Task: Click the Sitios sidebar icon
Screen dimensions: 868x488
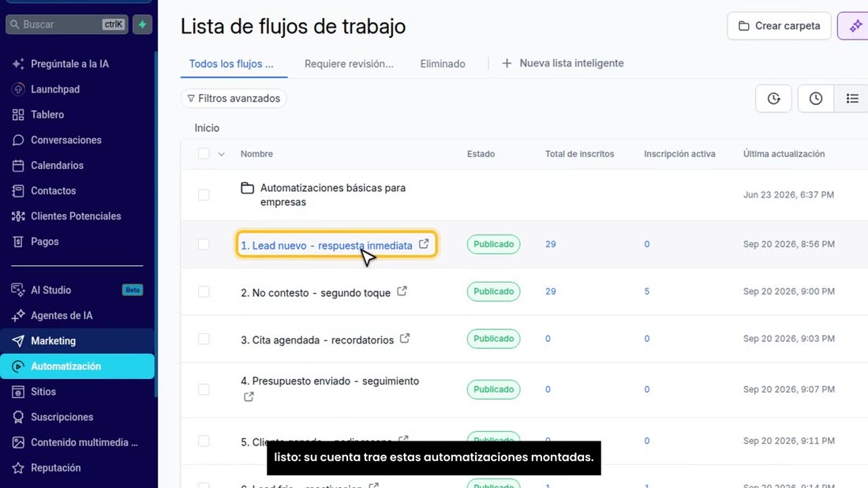Action: click(18, 392)
